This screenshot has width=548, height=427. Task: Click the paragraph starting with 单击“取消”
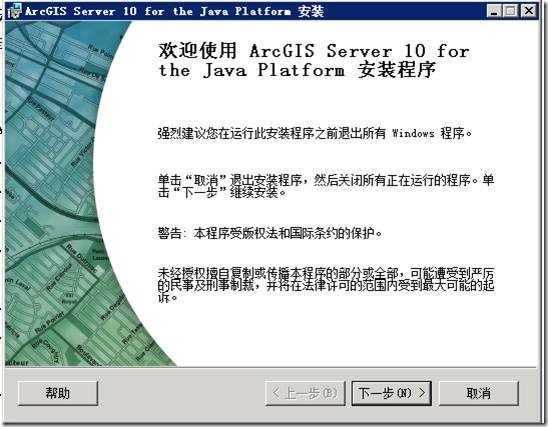326,186
